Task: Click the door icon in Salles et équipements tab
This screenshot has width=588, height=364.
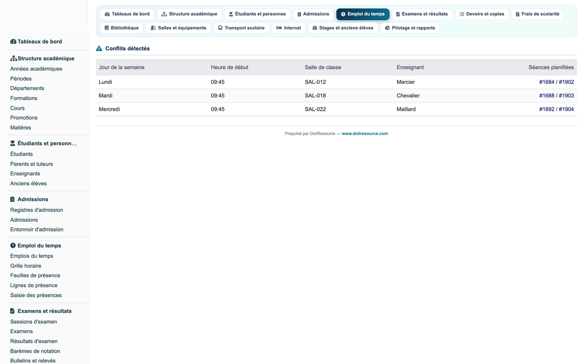Action: coord(153,28)
